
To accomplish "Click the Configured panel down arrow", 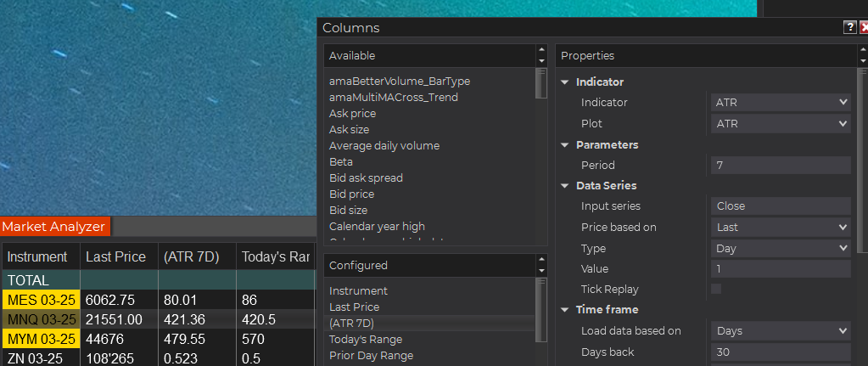I will (x=541, y=271).
